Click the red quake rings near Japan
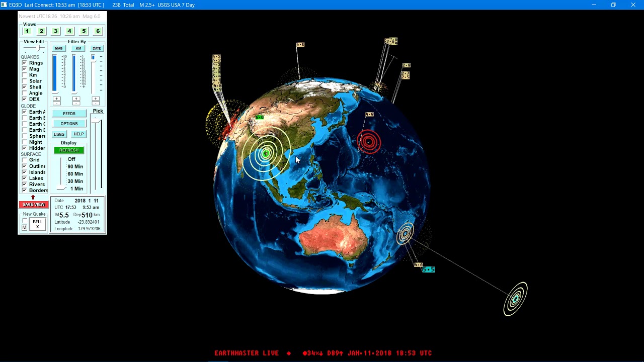The width and height of the screenshot is (644, 362). click(x=369, y=142)
